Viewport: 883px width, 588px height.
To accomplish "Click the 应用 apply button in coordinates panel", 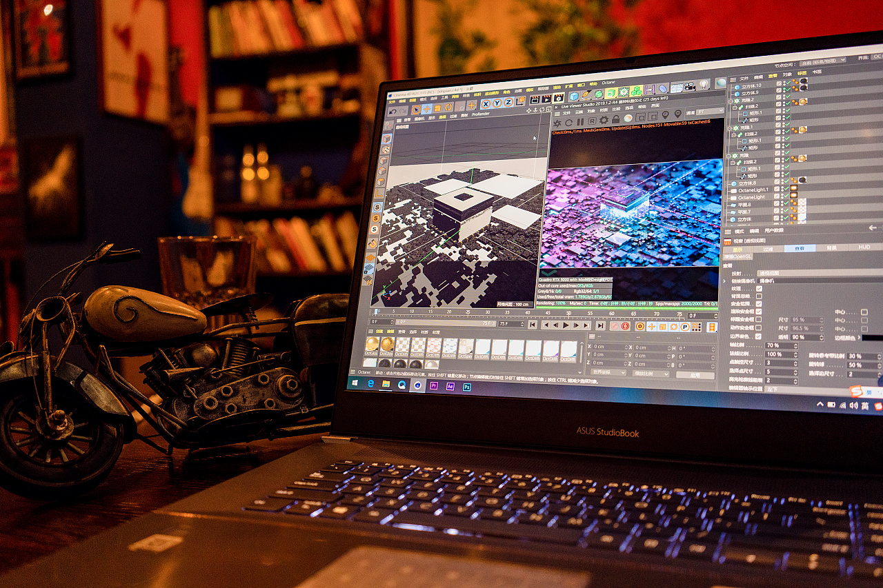I will (695, 375).
